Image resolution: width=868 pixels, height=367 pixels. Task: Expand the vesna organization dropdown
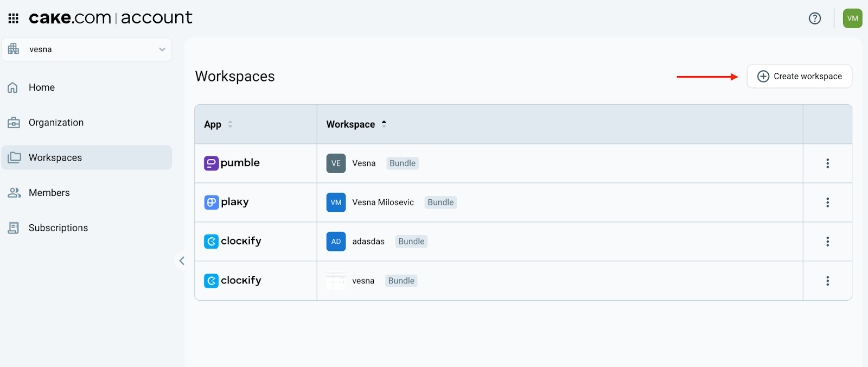click(87, 49)
